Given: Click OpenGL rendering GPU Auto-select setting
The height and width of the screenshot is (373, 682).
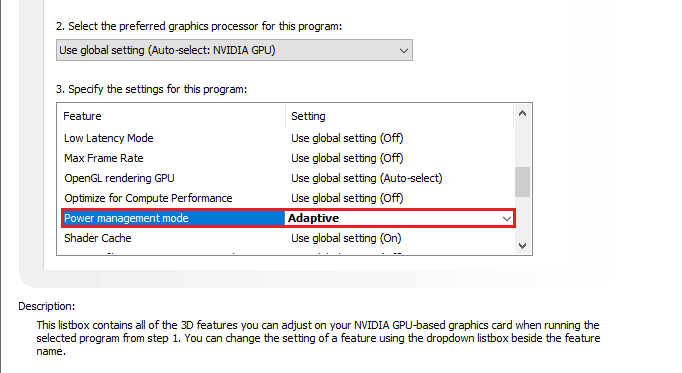Looking at the screenshot, I should (x=367, y=178).
